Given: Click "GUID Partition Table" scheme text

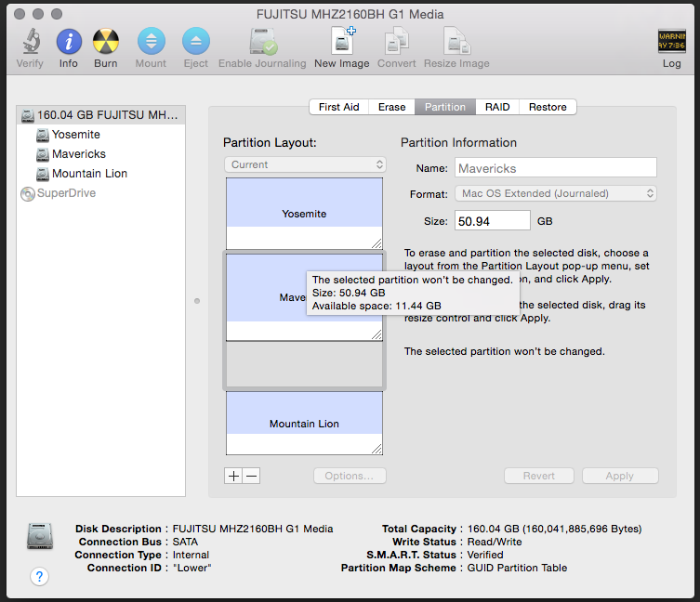Looking at the screenshot, I should (x=517, y=568).
